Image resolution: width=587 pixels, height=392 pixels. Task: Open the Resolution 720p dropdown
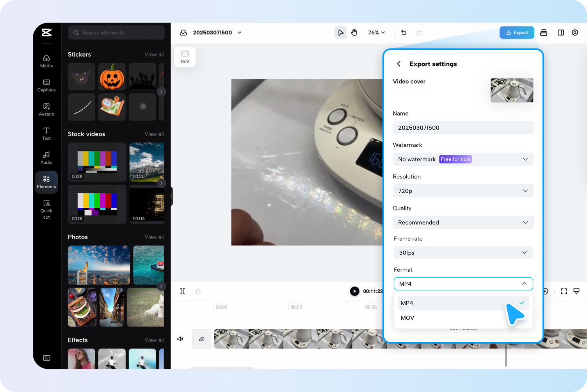click(463, 191)
